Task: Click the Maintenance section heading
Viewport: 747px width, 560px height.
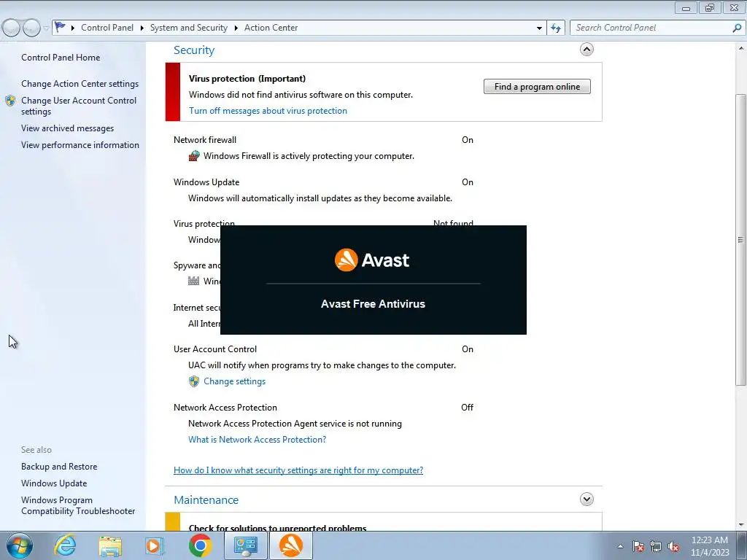Action: [x=206, y=500]
